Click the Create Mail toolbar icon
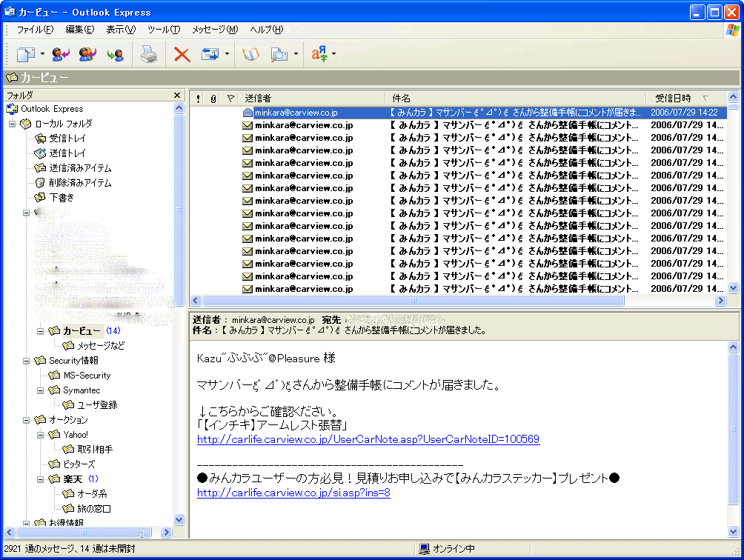This screenshot has width=744, height=560. click(26, 55)
